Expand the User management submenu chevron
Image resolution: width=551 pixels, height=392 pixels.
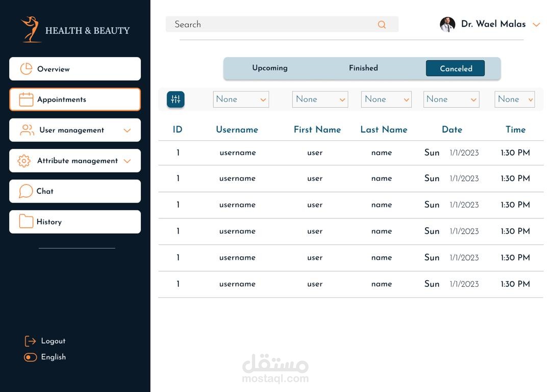tap(127, 131)
